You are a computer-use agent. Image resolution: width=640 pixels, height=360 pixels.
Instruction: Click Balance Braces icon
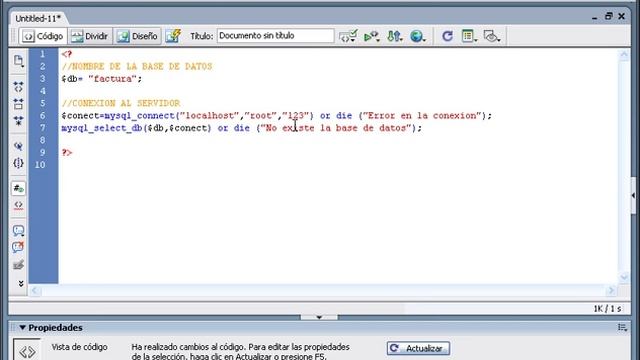tap(18, 163)
